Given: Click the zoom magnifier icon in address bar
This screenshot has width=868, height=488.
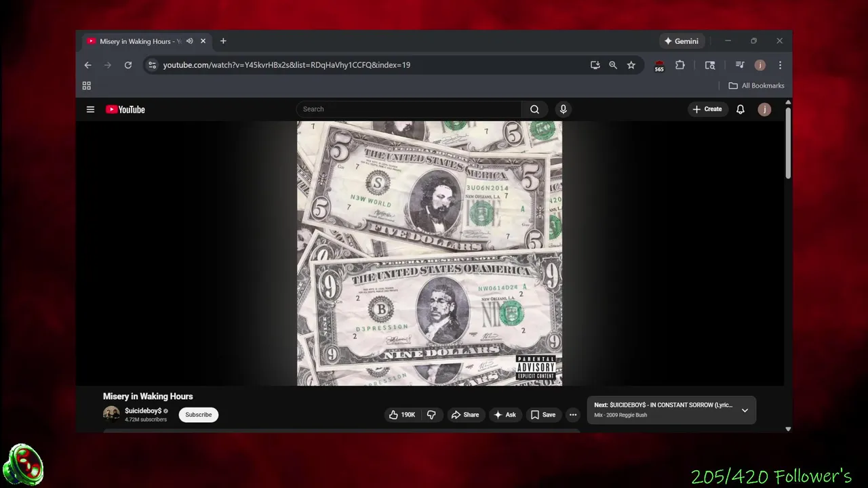Looking at the screenshot, I should 613,65.
